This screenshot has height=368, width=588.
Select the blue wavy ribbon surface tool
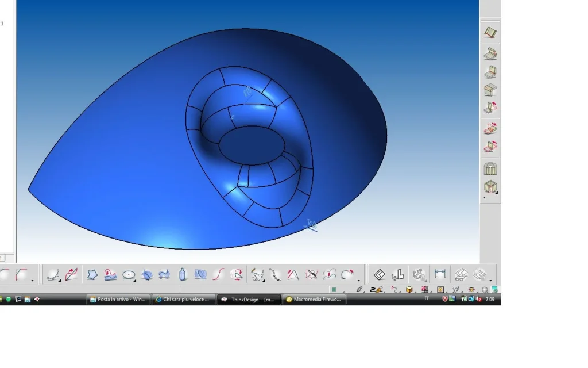click(164, 275)
